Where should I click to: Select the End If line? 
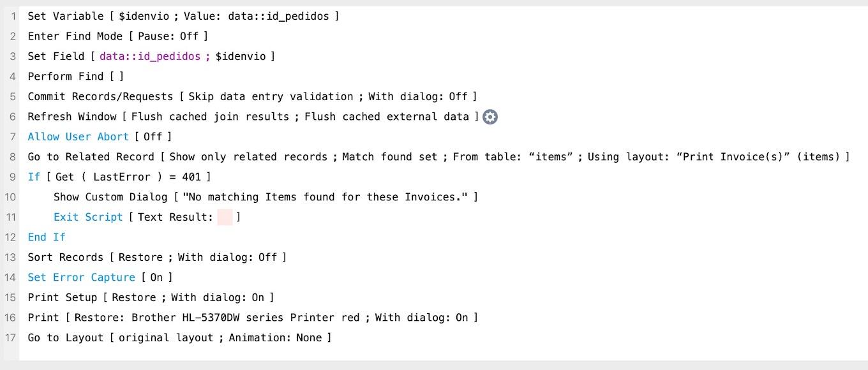[47, 237]
